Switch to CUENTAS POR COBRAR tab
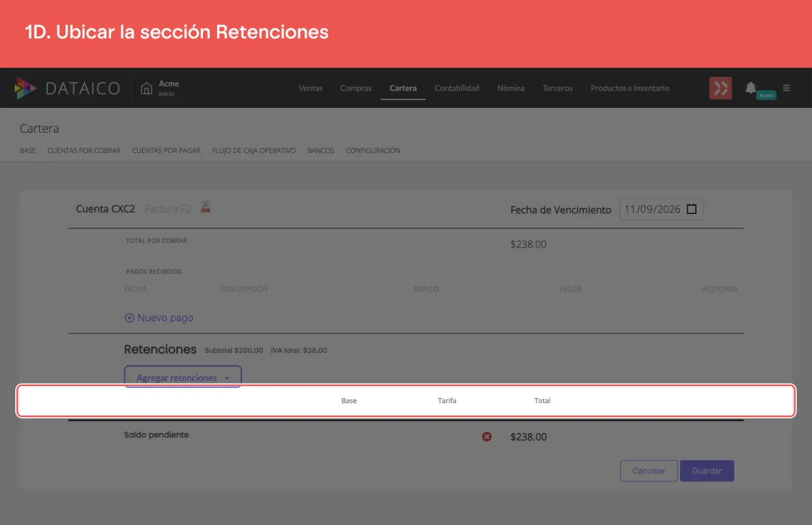 pyautogui.click(x=84, y=151)
